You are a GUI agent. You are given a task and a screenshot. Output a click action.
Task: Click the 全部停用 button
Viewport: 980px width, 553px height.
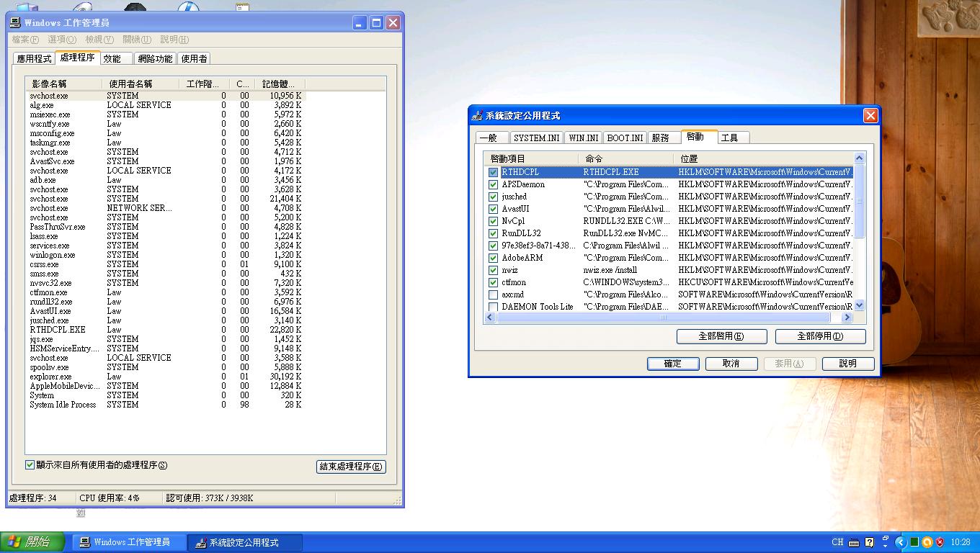[820, 336]
